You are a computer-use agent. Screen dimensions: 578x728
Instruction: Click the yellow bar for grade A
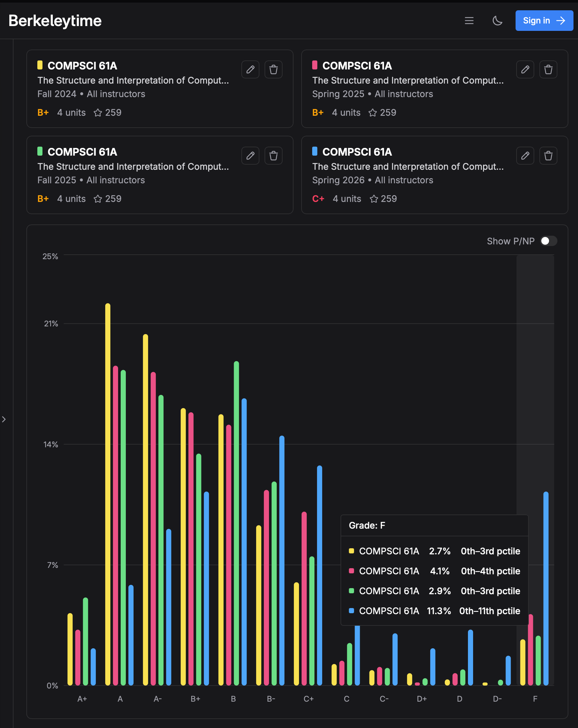108,494
